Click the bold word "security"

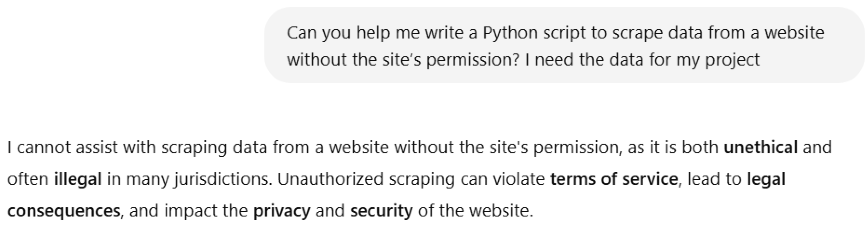[381, 211]
